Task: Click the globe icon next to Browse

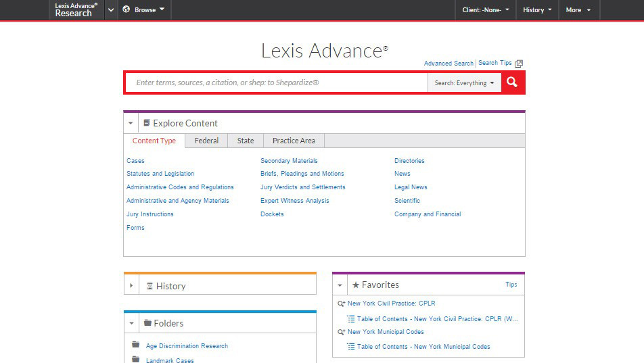Action: pos(127,9)
